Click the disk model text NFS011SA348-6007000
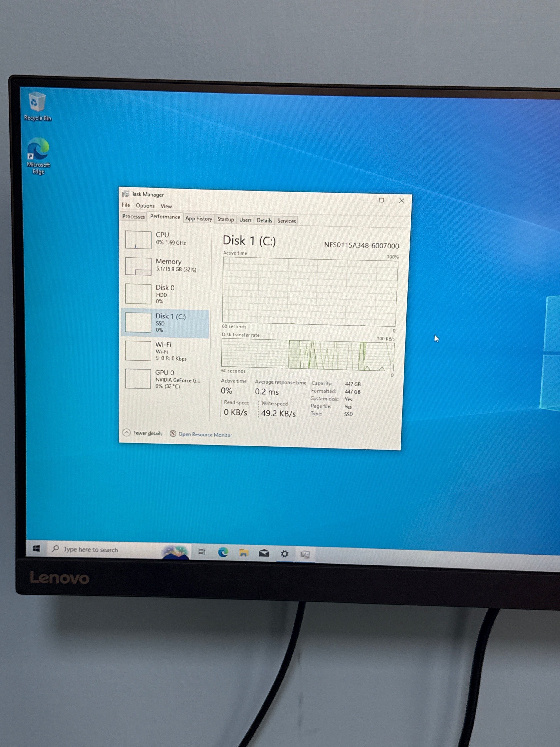 361,245
